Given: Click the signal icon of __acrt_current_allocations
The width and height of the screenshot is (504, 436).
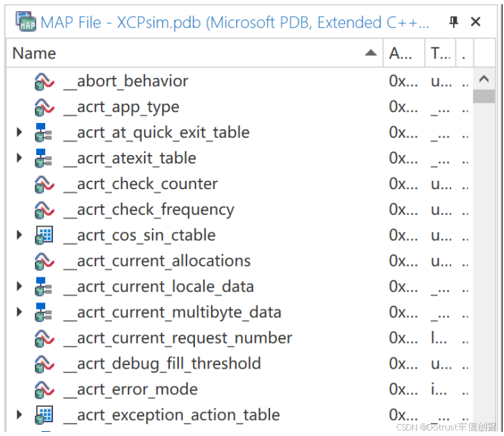Looking at the screenshot, I should pyautogui.click(x=44, y=261).
